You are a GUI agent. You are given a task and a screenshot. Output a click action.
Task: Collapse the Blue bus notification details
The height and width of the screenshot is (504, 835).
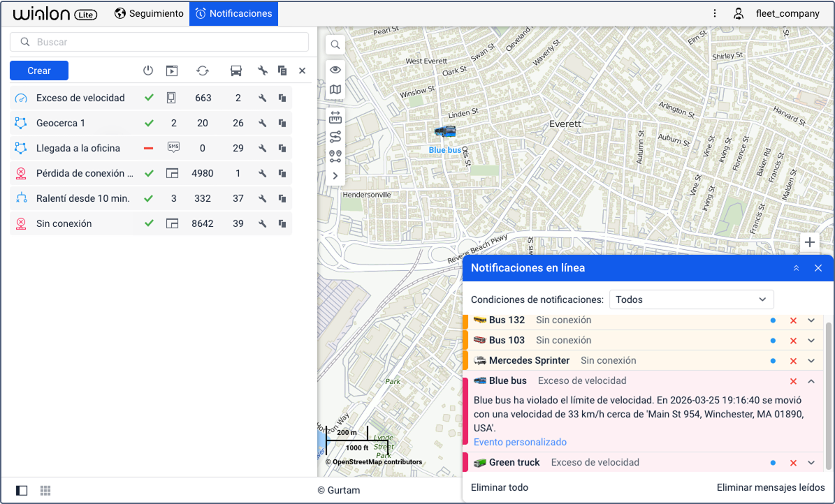811,381
